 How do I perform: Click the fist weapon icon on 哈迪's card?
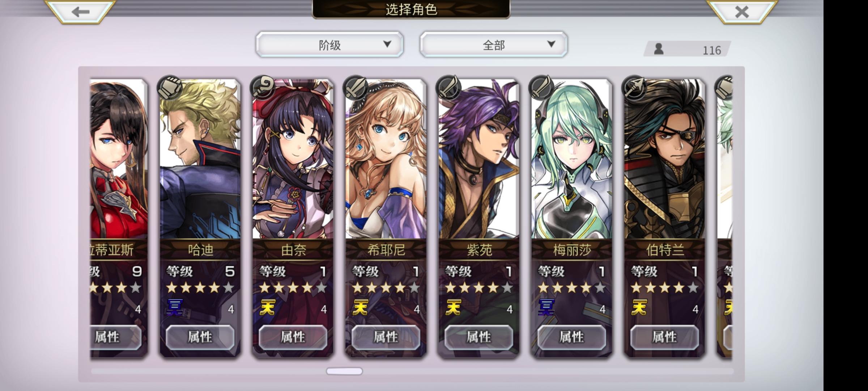coord(169,88)
